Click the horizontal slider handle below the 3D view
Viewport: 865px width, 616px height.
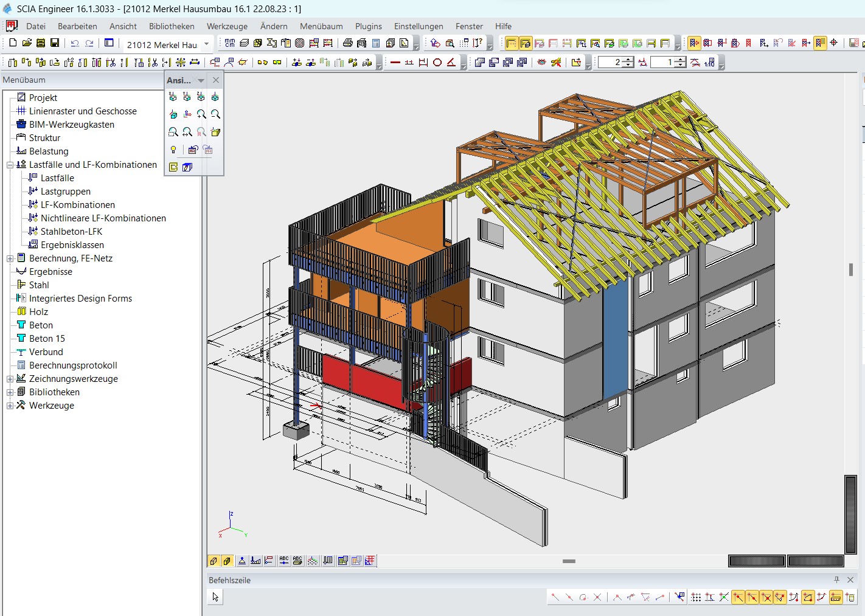pyautogui.click(x=569, y=561)
